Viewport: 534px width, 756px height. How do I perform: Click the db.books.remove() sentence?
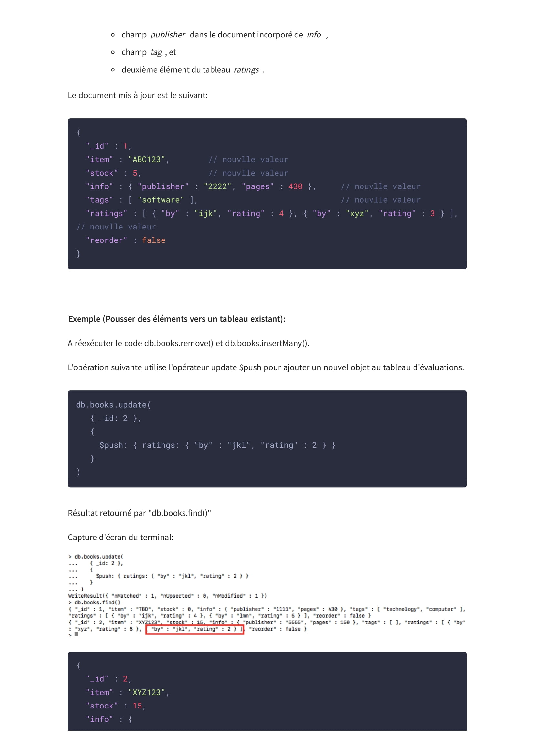click(189, 343)
